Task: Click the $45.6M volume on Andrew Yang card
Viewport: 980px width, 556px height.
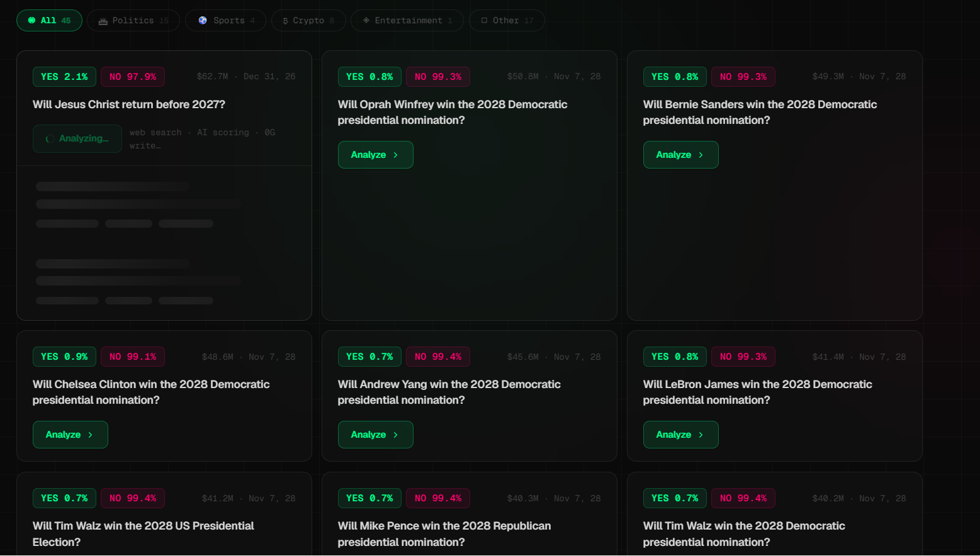Action: [x=522, y=357]
